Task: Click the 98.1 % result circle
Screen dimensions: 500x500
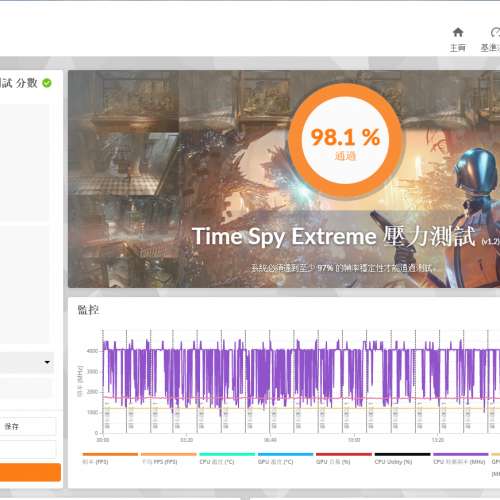Action: coord(345,141)
